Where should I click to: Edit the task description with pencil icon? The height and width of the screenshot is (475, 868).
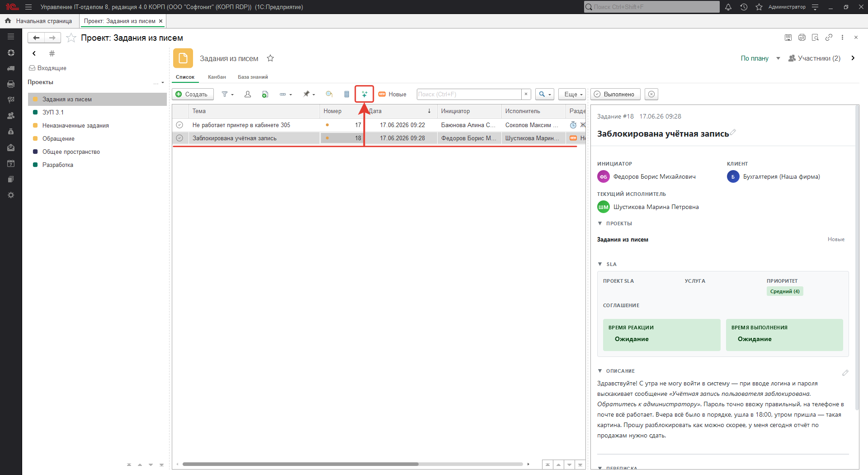coord(845,373)
